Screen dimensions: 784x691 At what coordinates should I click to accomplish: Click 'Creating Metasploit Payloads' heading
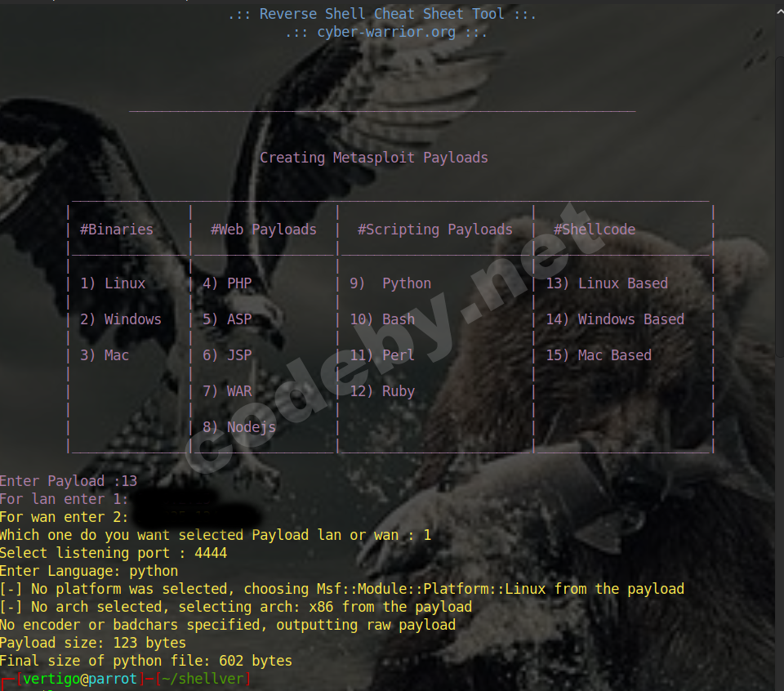click(x=373, y=158)
